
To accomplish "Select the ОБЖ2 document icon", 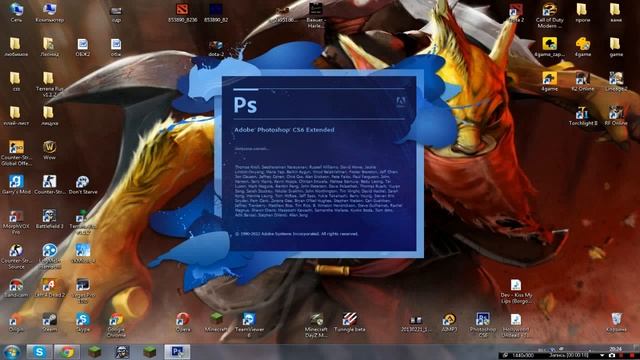I will (82, 47).
